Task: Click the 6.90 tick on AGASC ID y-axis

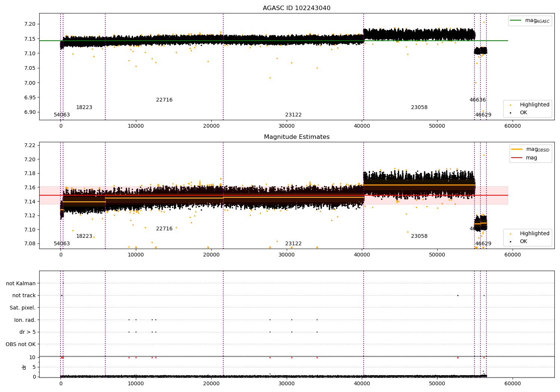Action: (29, 112)
